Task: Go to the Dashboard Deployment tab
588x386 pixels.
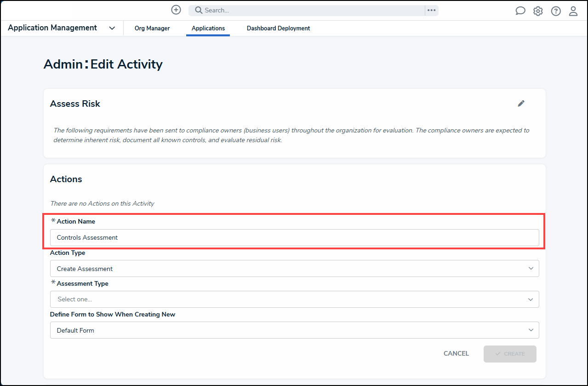Action: 279,29
